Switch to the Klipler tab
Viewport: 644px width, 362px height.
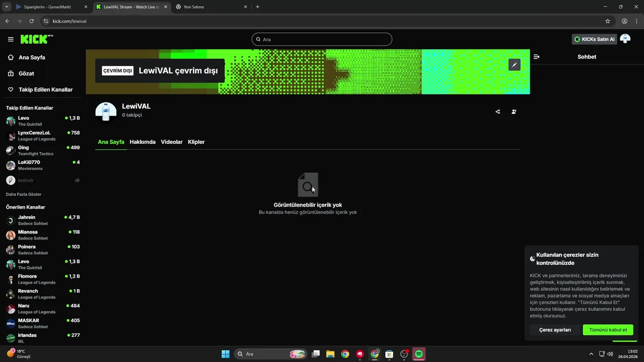point(196,142)
